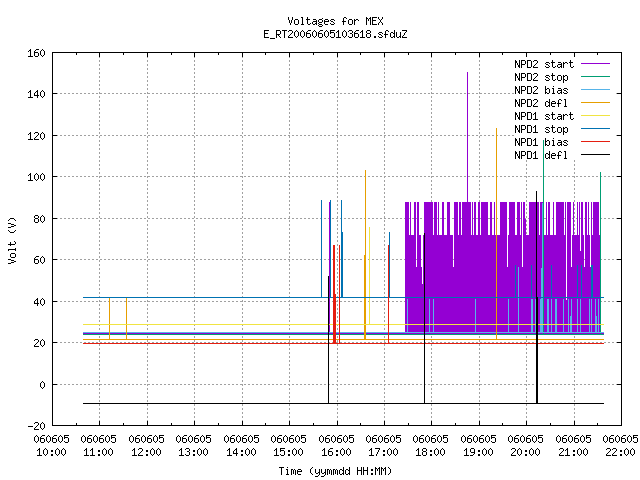This screenshot has width=640, height=480.
Task: Click the 'NPD2 stop' legend label
Action: pos(541,77)
